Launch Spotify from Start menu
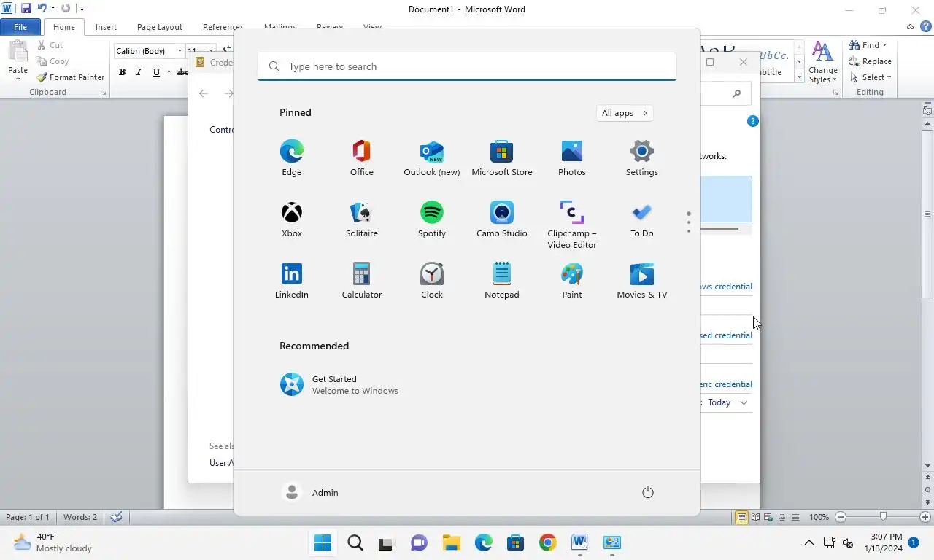934x560 pixels. (432, 219)
